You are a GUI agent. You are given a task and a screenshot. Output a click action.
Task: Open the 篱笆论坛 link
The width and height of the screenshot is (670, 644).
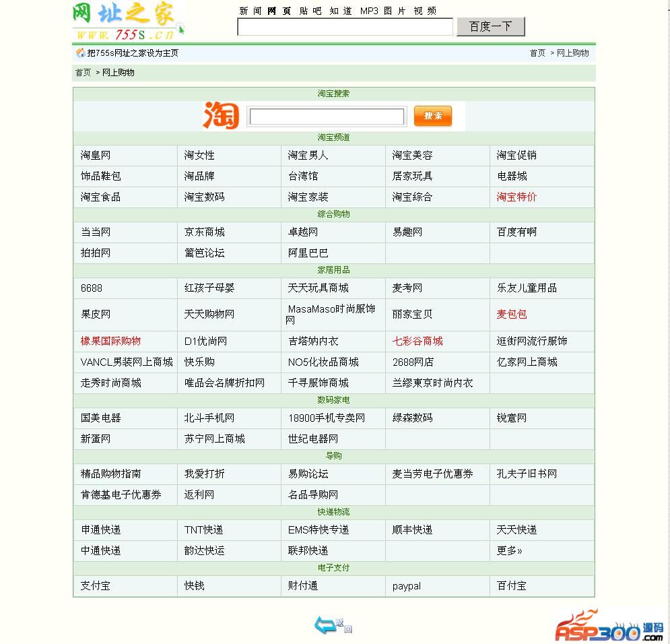pyautogui.click(x=204, y=253)
